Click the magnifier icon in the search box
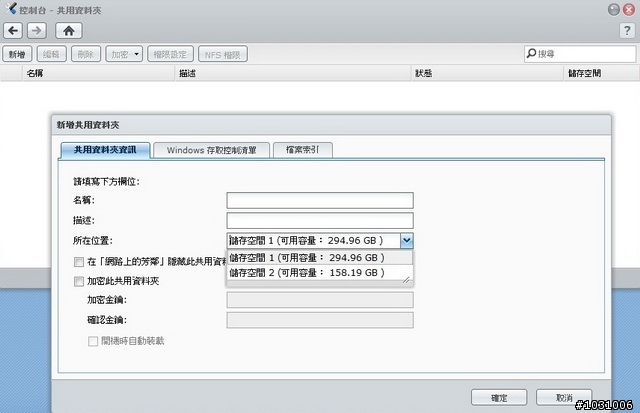 point(531,53)
